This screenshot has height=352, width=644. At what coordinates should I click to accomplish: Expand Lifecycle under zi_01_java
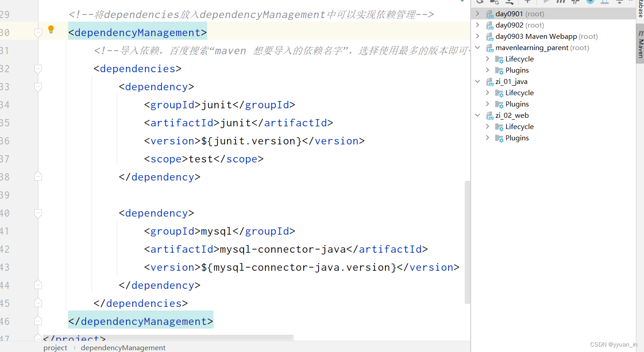click(487, 93)
